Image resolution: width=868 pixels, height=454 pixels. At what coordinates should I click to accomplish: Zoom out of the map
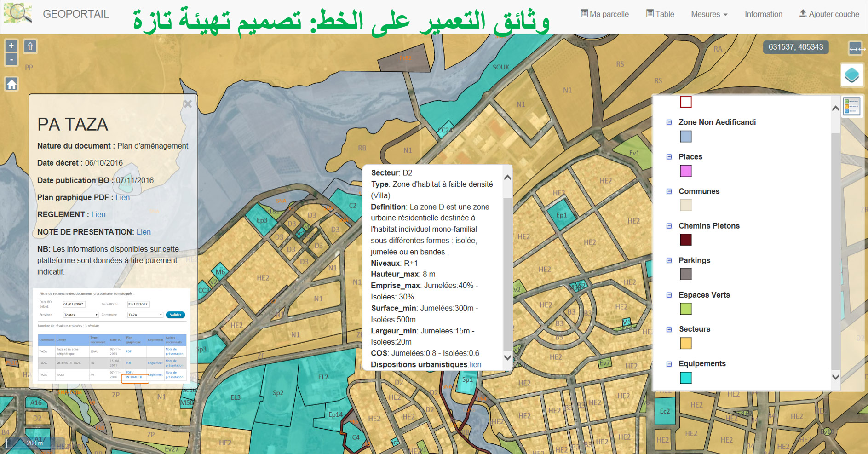tap(11, 59)
